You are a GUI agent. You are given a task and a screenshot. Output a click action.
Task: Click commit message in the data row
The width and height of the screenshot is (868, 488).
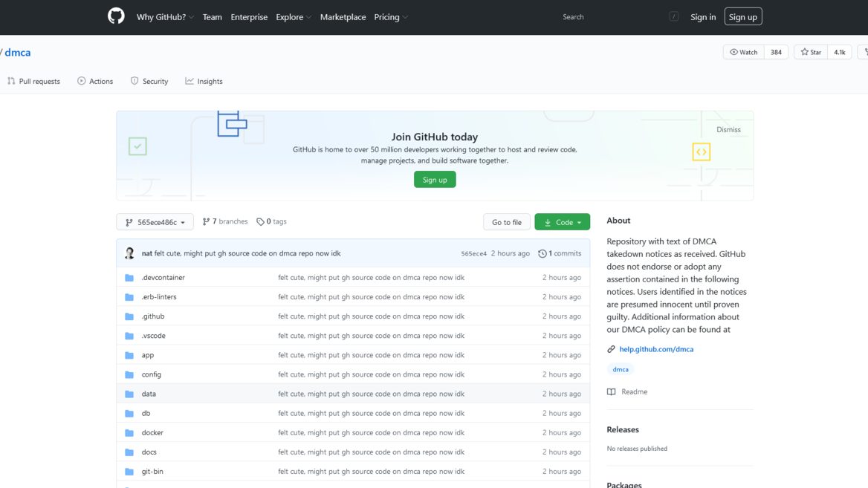(x=371, y=394)
